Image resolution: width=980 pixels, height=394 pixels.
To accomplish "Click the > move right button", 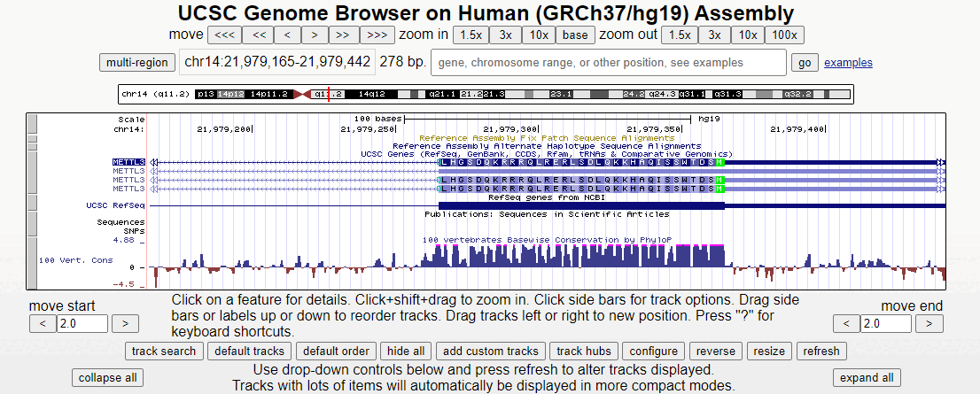I will pos(315,35).
